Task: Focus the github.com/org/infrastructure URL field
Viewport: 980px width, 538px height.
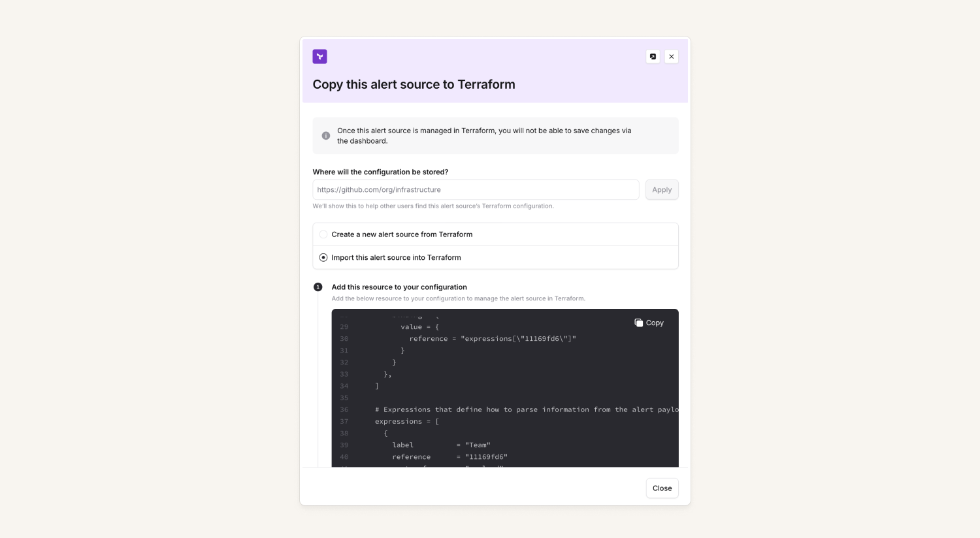Action: coord(476,190)
